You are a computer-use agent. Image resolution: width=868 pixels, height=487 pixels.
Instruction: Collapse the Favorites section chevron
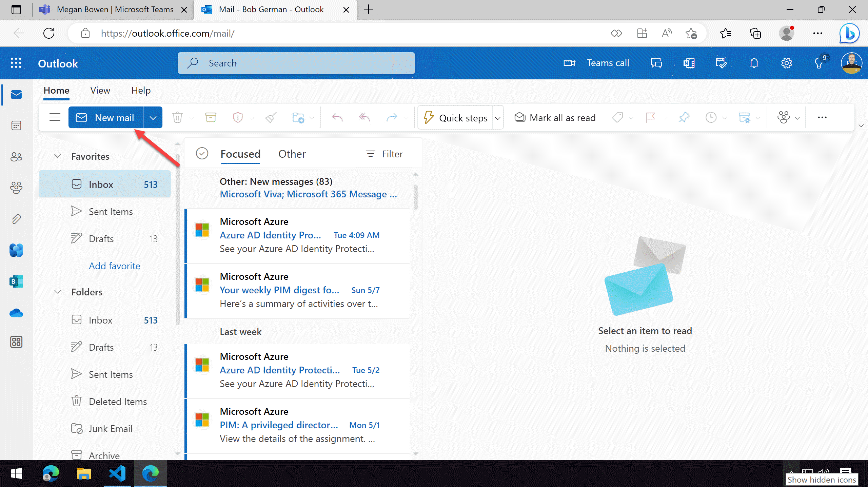pos(58,156)
